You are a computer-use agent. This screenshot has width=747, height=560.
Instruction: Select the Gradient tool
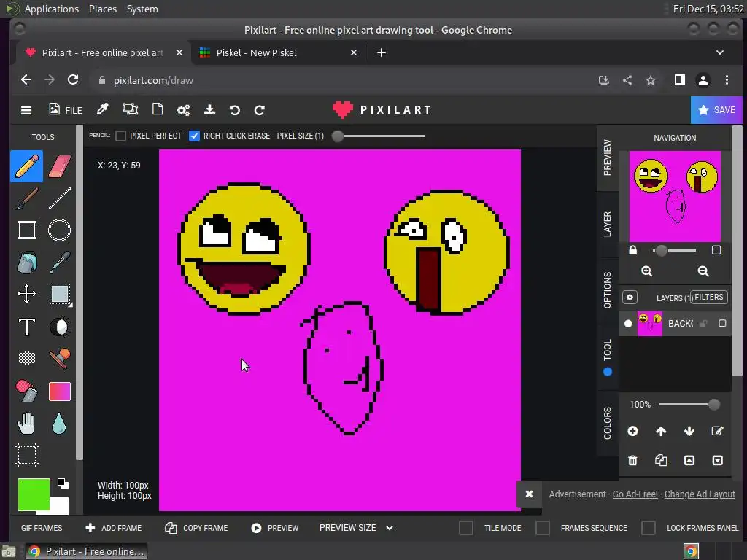point(60,392)
